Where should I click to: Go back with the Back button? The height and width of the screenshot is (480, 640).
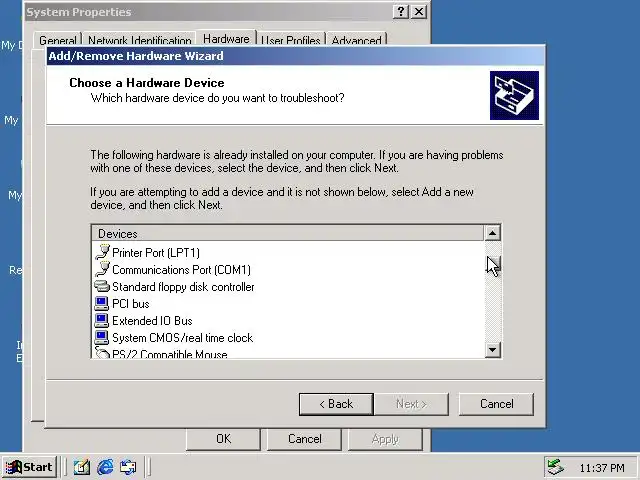336,404
